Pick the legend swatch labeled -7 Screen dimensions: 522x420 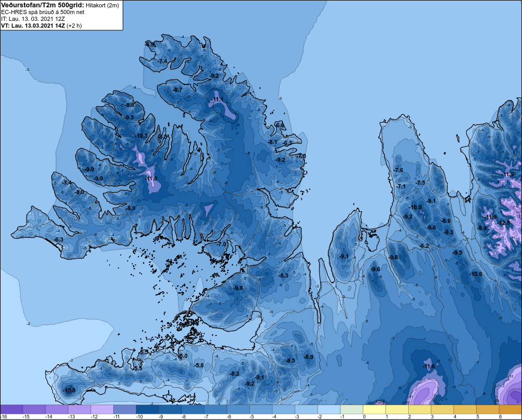(216, 410)
